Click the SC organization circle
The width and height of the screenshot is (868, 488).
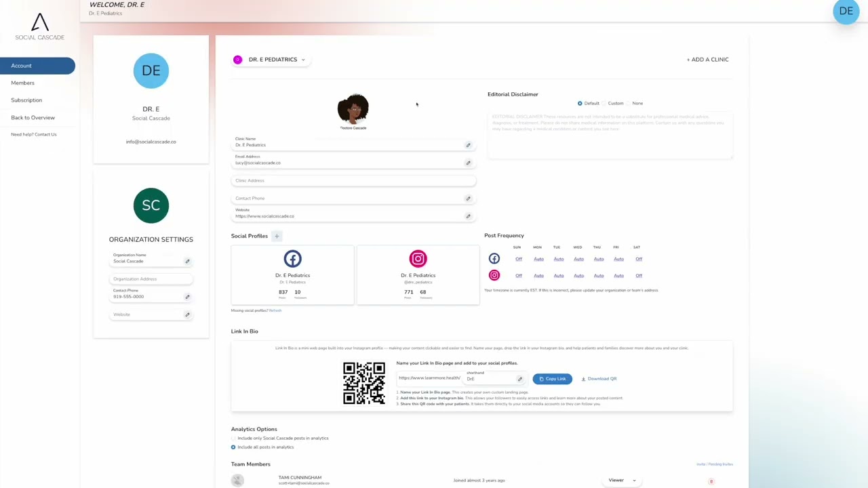point(151,205)
